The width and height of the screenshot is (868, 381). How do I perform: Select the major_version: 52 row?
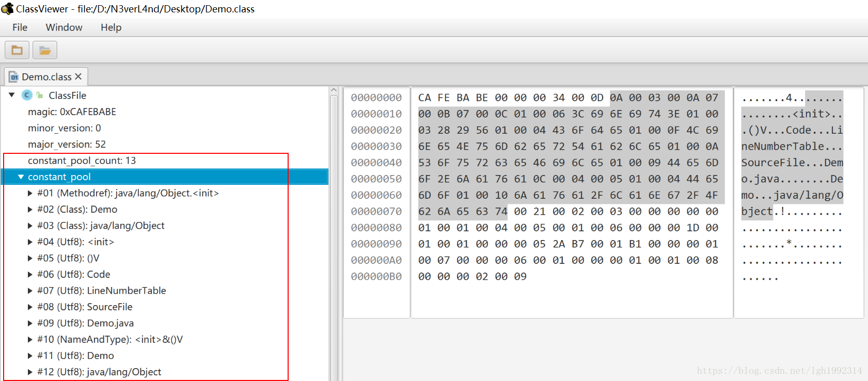(x=67, y=144)
